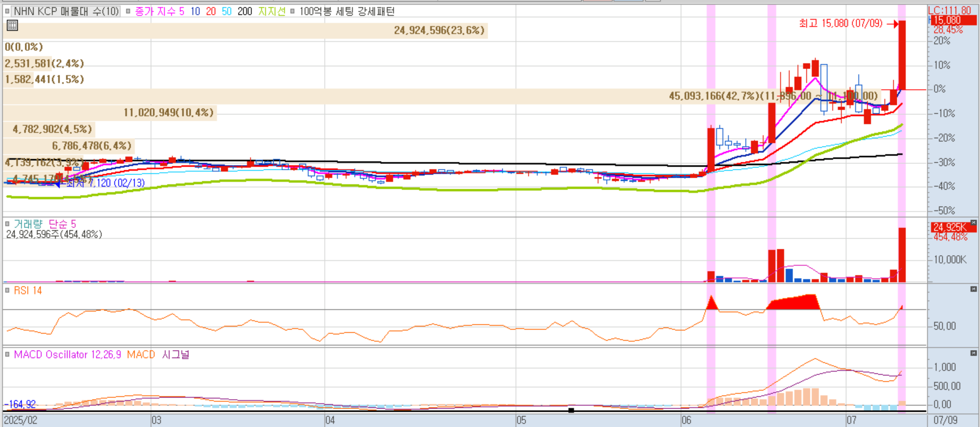Click the 10-day moving average label
The height and width of the screenshot is (427, 980).
pos(195,11)
